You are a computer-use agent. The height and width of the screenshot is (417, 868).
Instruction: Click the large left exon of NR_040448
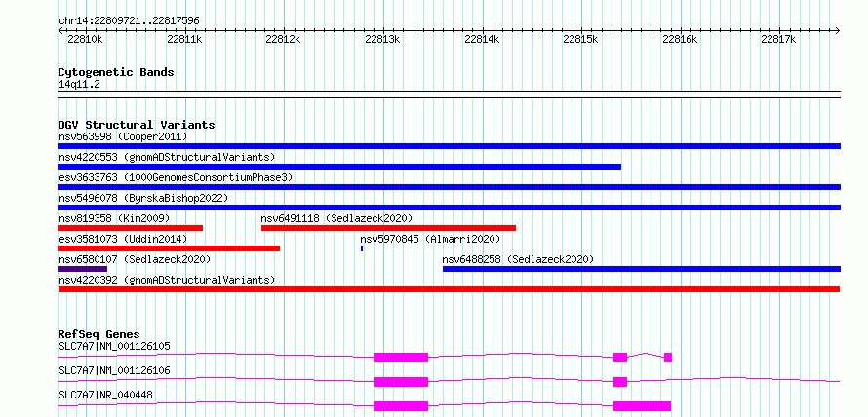(401, 406)
